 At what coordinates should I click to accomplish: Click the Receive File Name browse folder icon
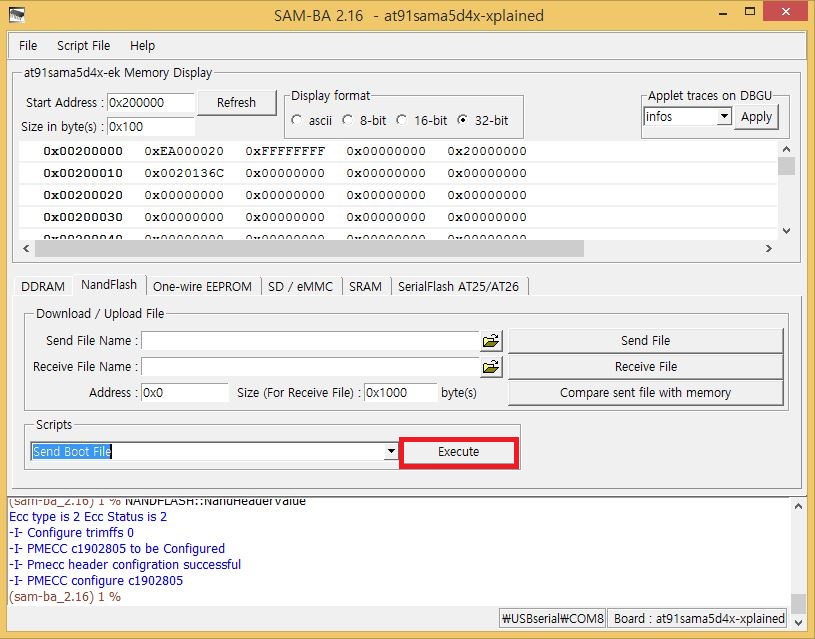click(490, 367)
